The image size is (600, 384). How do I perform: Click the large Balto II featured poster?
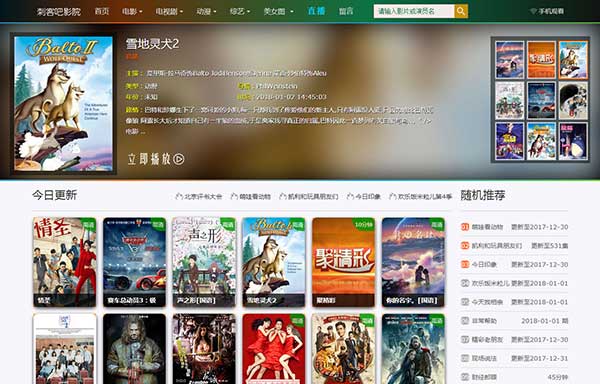point(64,104)
